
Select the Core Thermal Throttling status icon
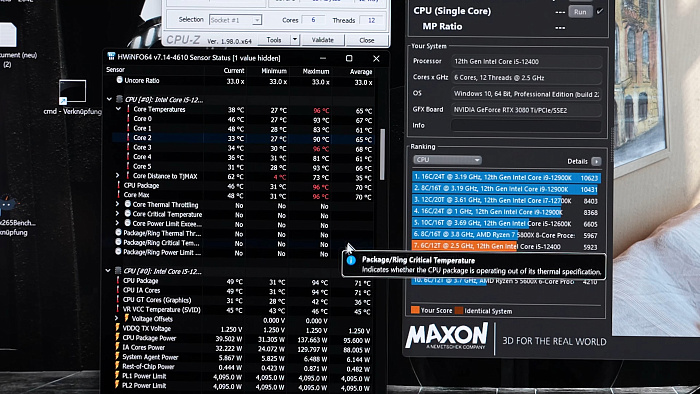point(128,204)
